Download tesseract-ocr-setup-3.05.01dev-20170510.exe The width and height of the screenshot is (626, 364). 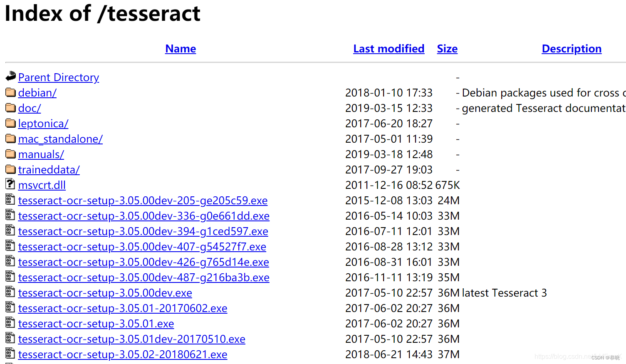point(132,339)
